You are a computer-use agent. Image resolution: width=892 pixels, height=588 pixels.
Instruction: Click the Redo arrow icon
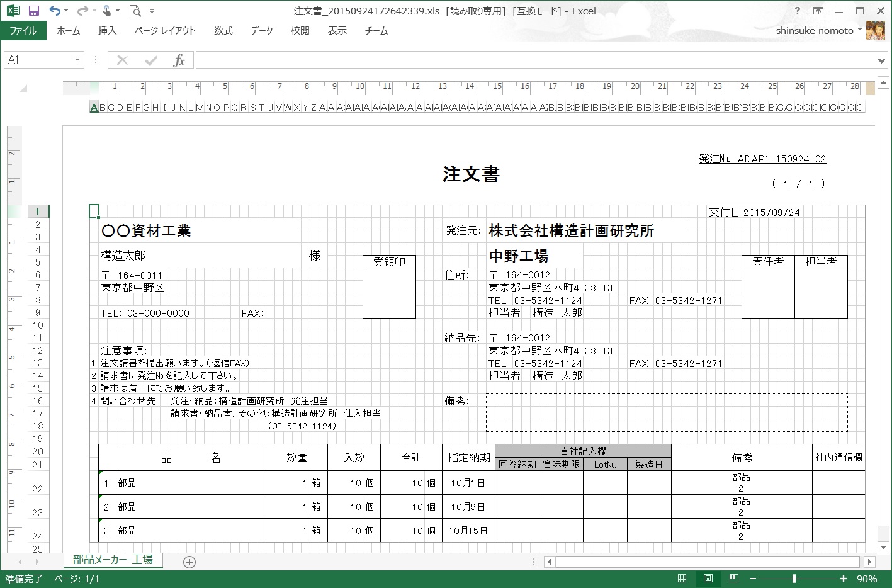[82, 11]
